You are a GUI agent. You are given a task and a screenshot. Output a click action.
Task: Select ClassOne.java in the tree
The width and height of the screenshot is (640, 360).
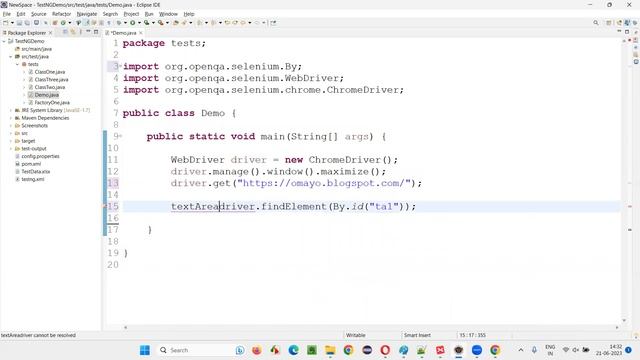pos(50,72)
